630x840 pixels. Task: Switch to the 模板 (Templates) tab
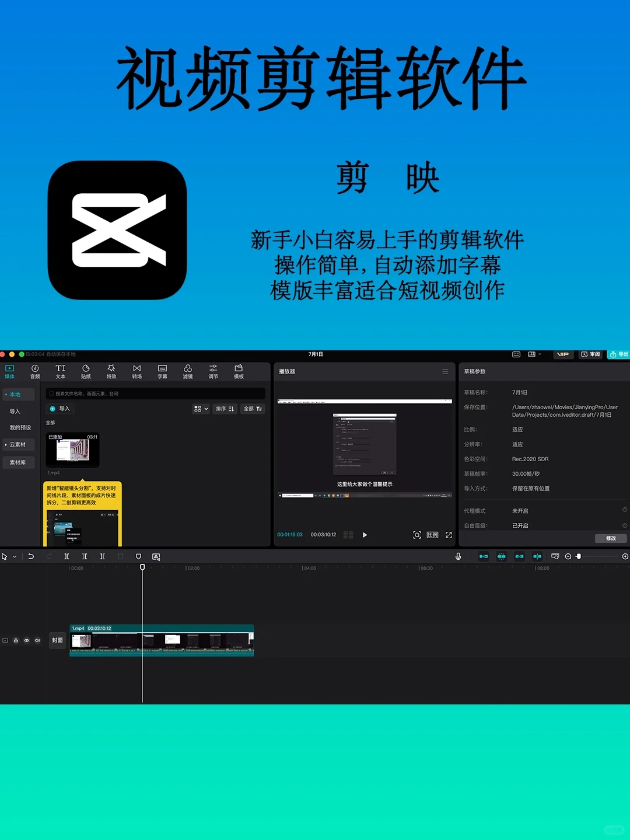tap(238, 371)
